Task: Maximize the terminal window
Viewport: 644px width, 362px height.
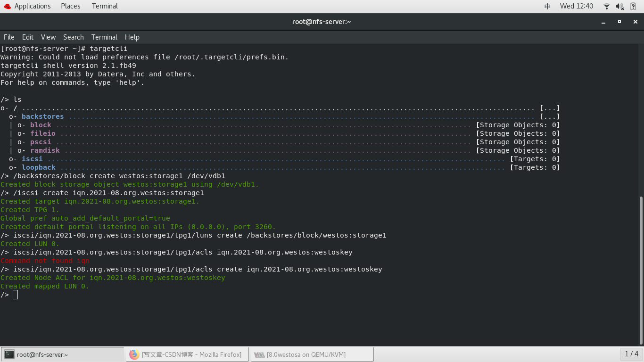Action: pyautogui.click(x=619, y=22)
